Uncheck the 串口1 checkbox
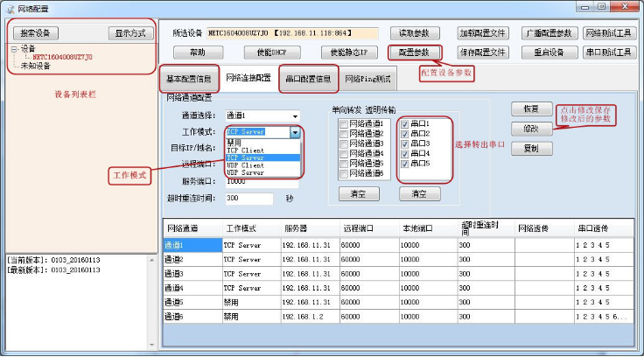 [x=404, y=124]
